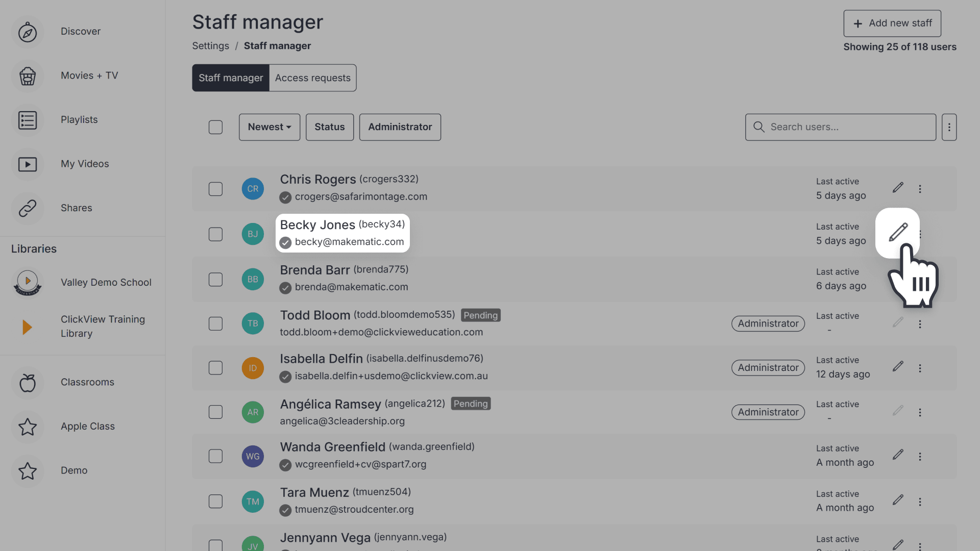This screenshot has width=980, height=551.
Task: Click the Isabella Delfin avatar thumbnail
Action: tap(253, 368)
